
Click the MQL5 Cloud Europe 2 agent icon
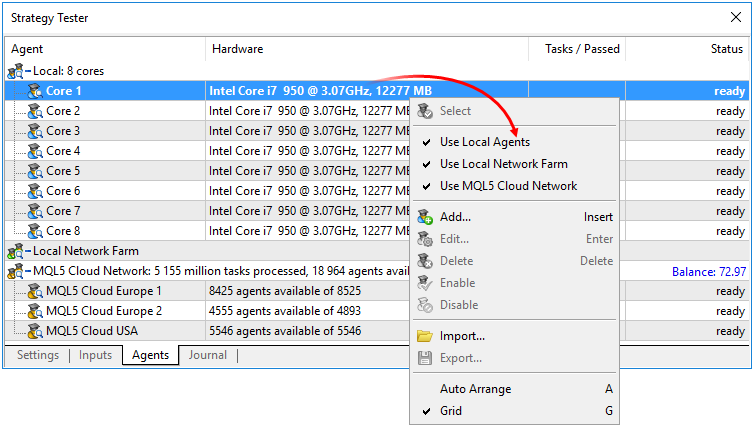tap(35, 311)
